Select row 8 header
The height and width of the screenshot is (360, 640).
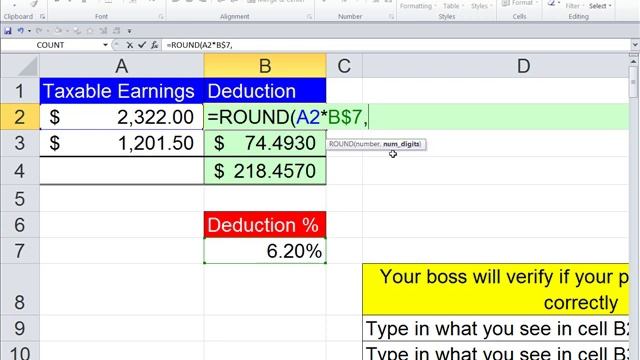point(20,290)
